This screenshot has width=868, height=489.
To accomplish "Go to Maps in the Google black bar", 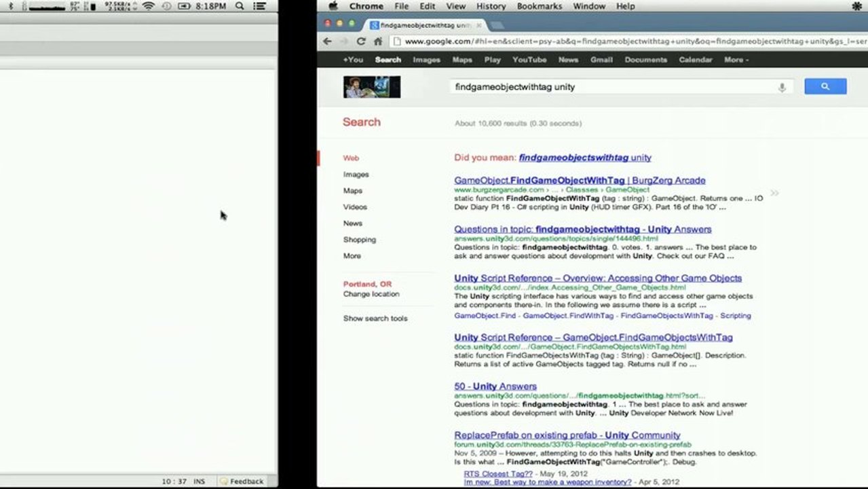I will (x=462, y=60).
